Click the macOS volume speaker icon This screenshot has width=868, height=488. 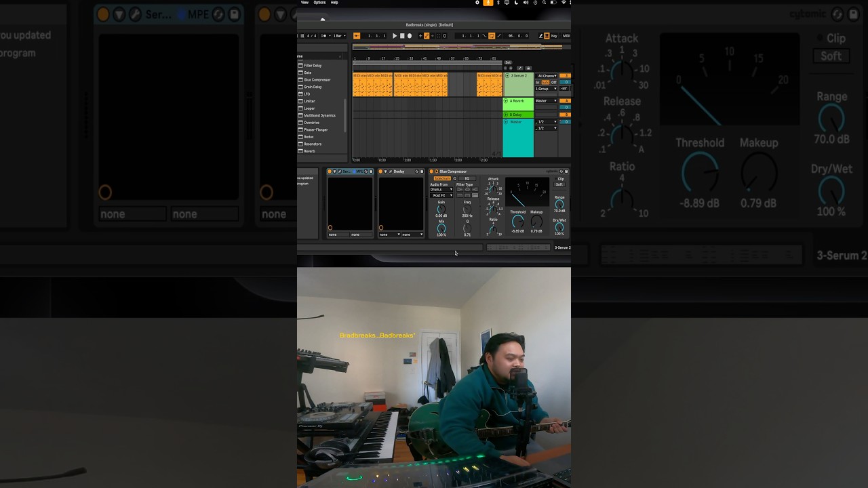(526, 3)
